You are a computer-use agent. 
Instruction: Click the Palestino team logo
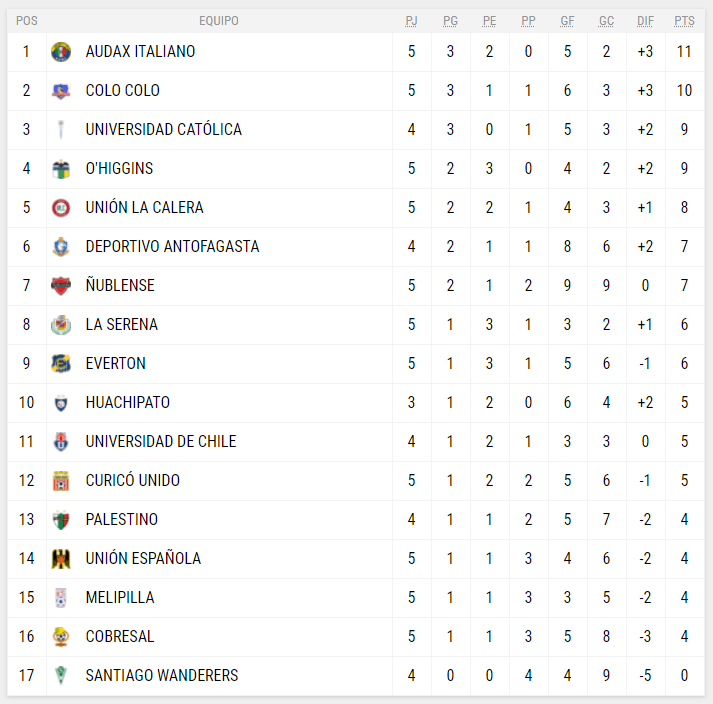click(61, 519)
